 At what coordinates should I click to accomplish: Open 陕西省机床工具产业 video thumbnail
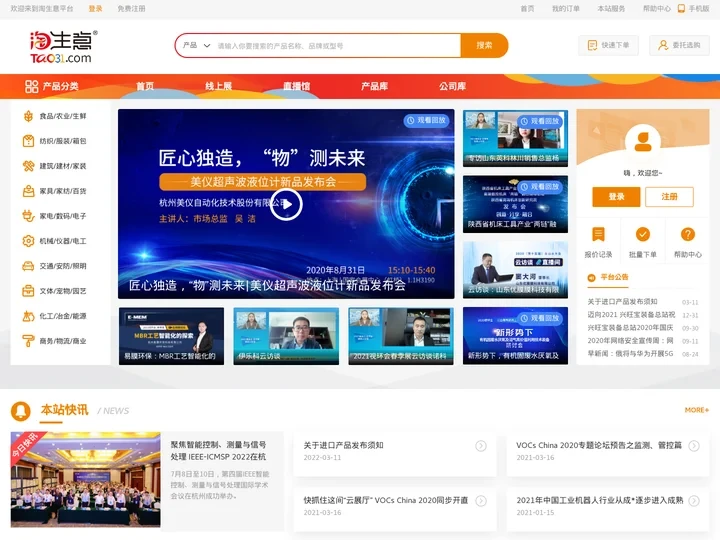(515, 204)
